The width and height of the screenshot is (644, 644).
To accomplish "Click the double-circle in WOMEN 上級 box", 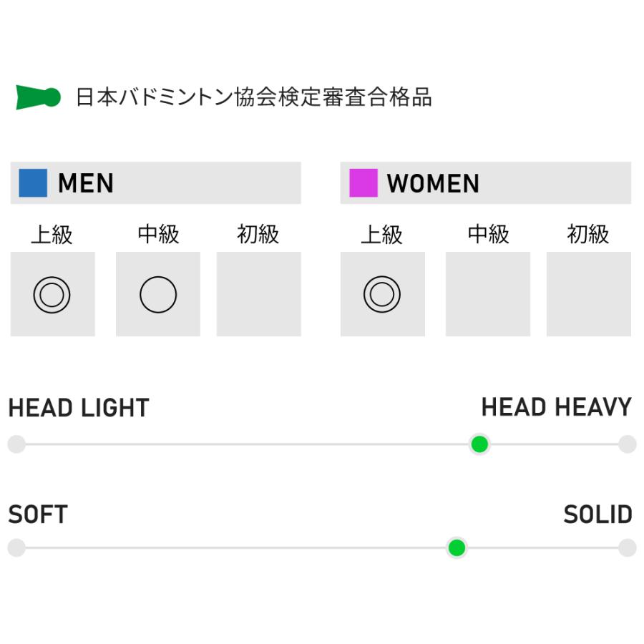I will (381, 294).
